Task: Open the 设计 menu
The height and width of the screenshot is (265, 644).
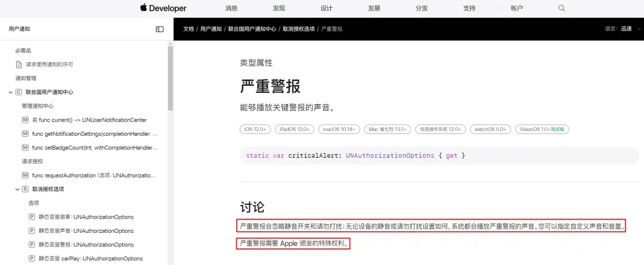Action: [327, 8]
